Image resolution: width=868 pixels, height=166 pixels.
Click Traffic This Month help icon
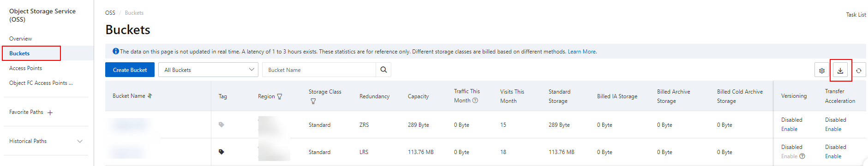(x=475, y=101)
